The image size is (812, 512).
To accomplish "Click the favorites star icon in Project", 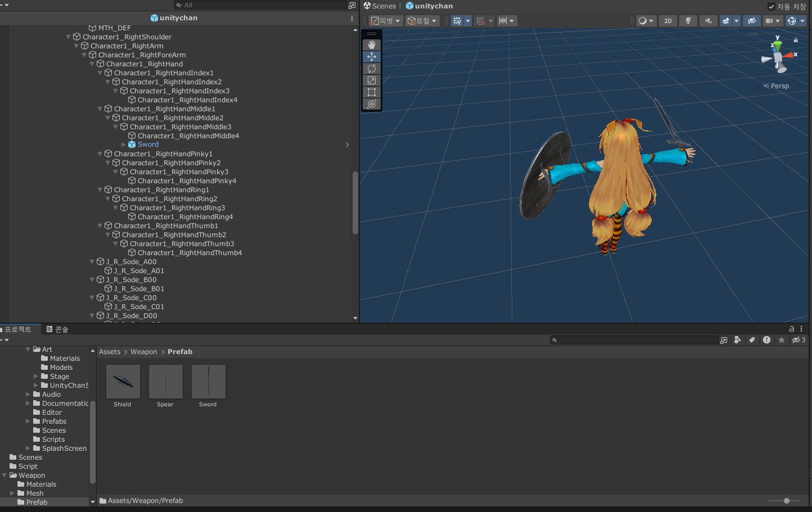I will point(781,340).
